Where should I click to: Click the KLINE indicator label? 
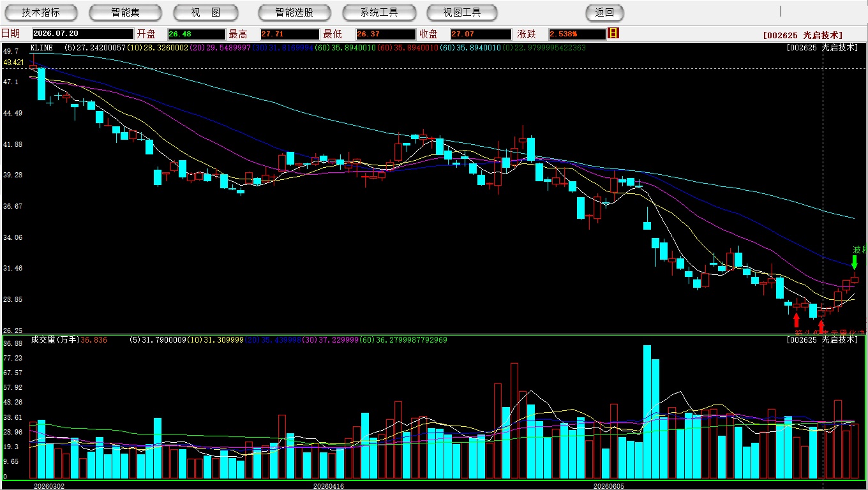coord(41,48)
